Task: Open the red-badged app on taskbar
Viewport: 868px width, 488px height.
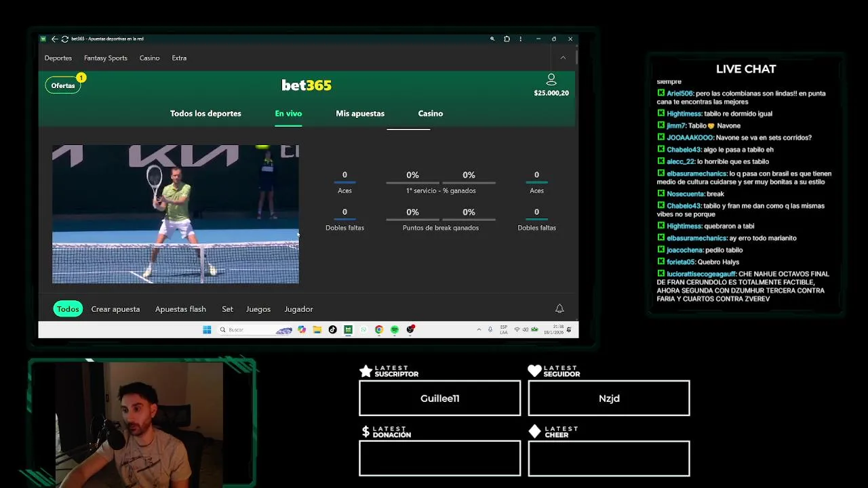Action: 410,329
